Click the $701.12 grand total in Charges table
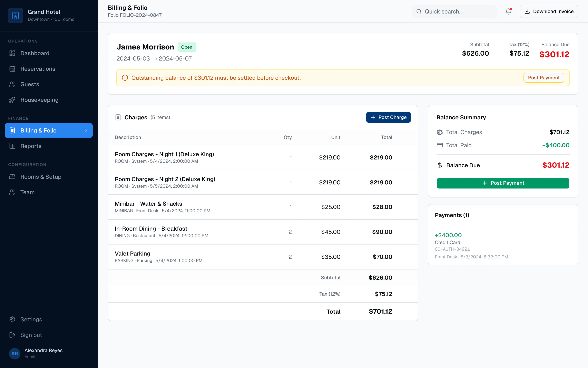The image size is (588, 368). point(380,311)
